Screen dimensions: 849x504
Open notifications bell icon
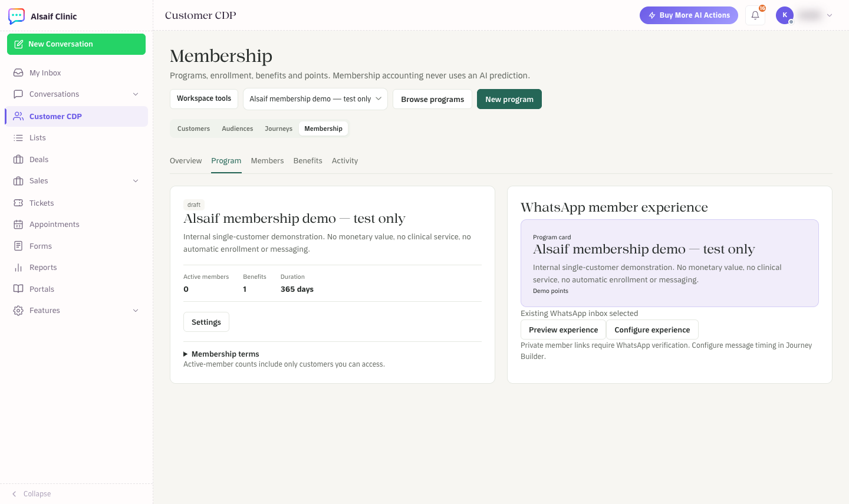point(755,15)
